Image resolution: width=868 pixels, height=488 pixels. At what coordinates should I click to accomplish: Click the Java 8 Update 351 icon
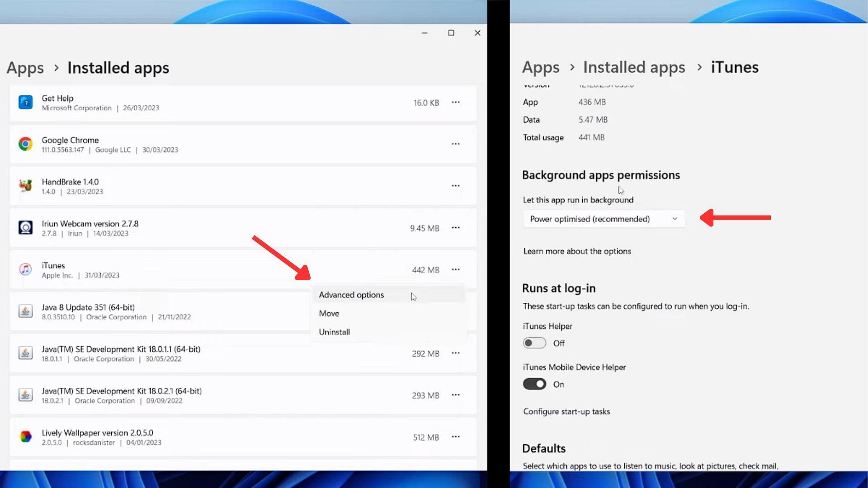[x=25, y=311]
